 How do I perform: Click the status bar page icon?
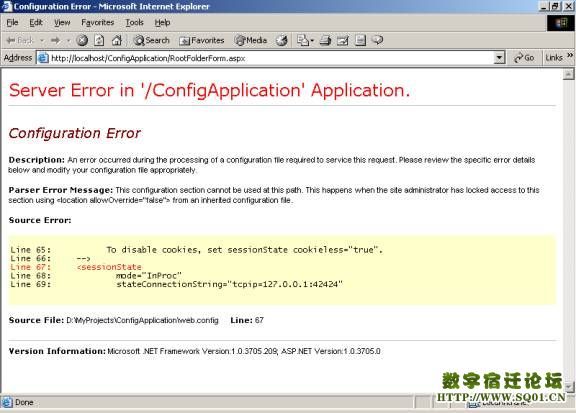coord(7,402)
